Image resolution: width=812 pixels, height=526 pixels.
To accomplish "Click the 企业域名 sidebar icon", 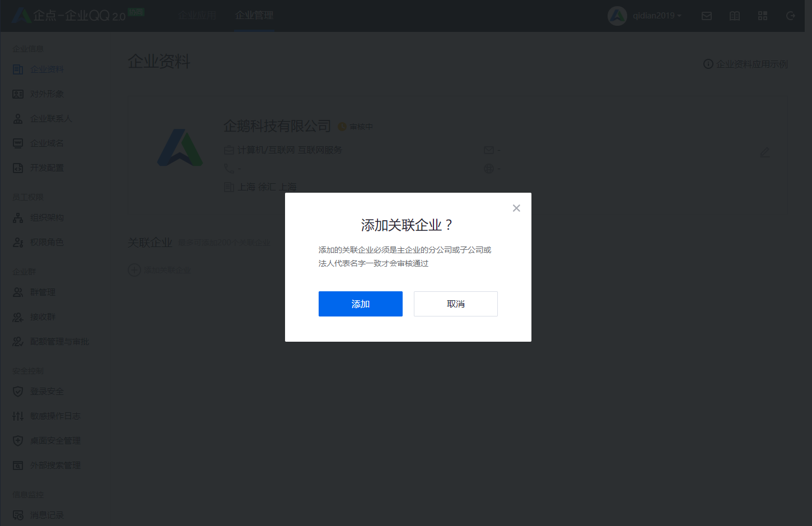I will [18, 143].
